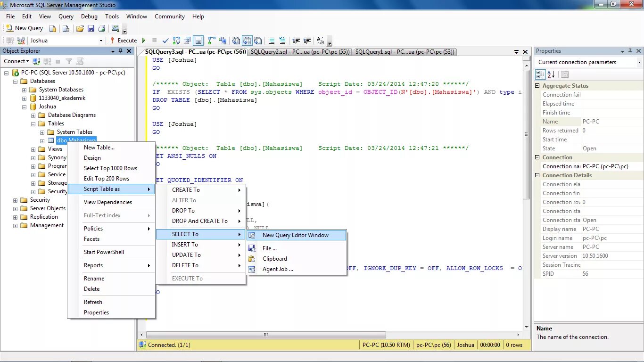Screen dimensions: 644x362
Task: Toggle auto-hide pin on Object Explorer
Action: [121, 51]
